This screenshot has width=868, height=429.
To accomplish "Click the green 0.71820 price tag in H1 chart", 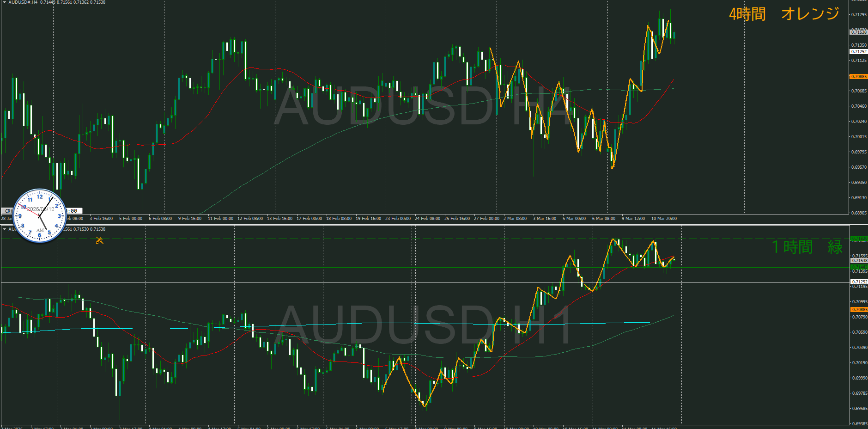I will pos(859,239).
